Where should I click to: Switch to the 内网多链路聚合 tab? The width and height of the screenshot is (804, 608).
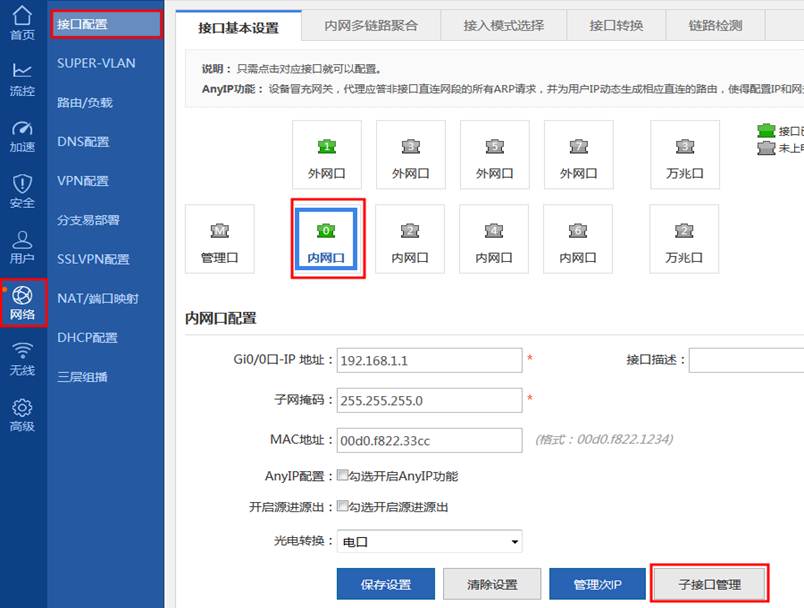(x=371, y=25)
